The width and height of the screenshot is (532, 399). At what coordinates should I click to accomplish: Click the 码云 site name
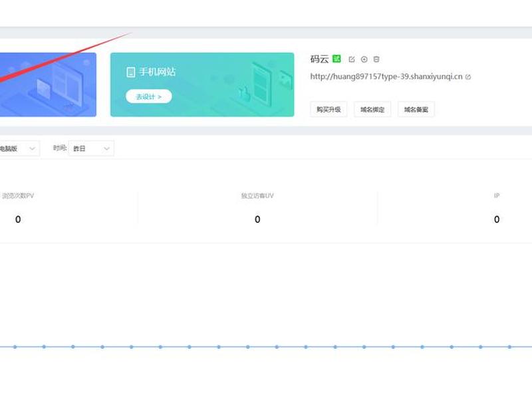pos(319,59)
